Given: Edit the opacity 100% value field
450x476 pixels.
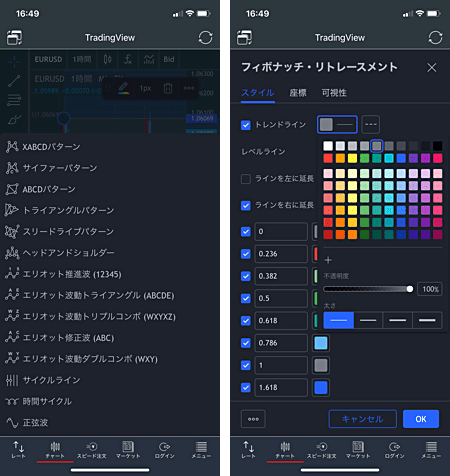Looking at the screenshot, I should [x=430, y=289].
